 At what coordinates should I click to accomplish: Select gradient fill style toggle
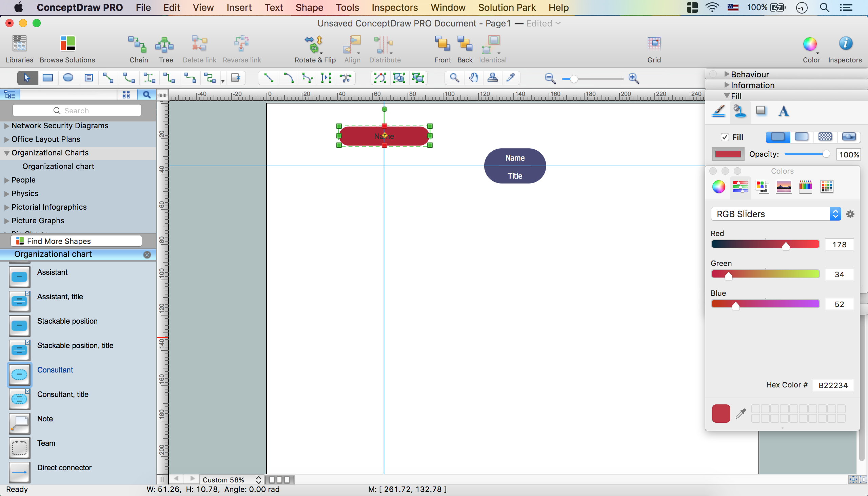[x=801, y=137]
